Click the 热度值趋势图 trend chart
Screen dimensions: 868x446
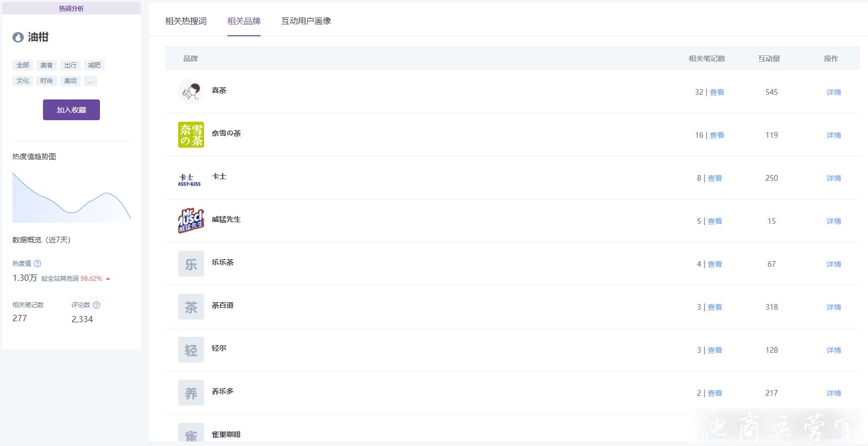point(71,197)
